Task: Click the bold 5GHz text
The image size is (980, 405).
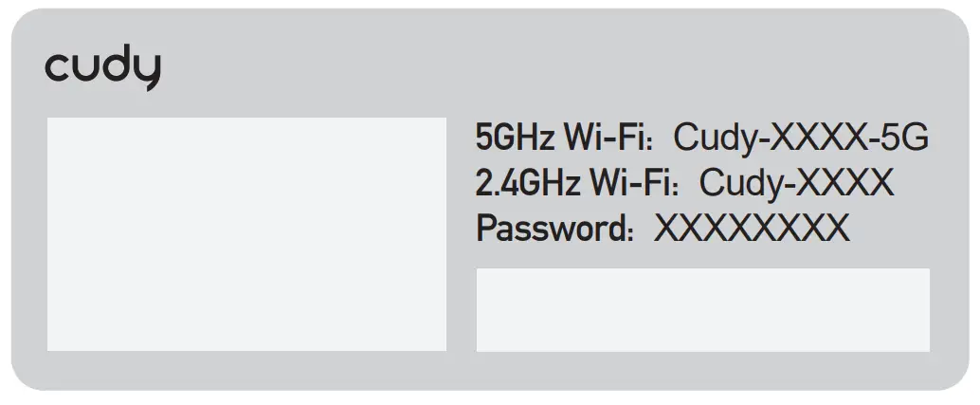Action: tap(515, 139)
